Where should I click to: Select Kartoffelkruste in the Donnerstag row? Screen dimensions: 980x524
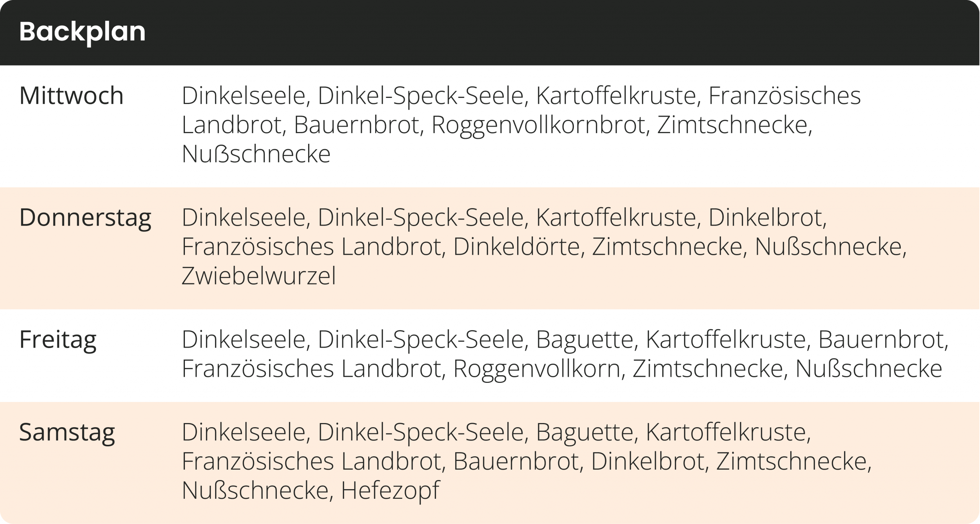[616, 218]
